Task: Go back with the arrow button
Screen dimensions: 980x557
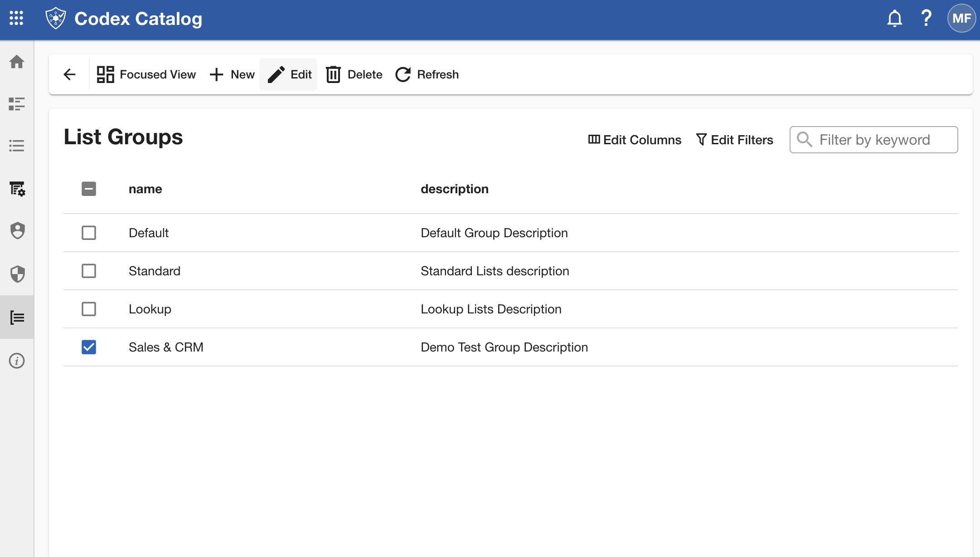Action: click(69, 74)
